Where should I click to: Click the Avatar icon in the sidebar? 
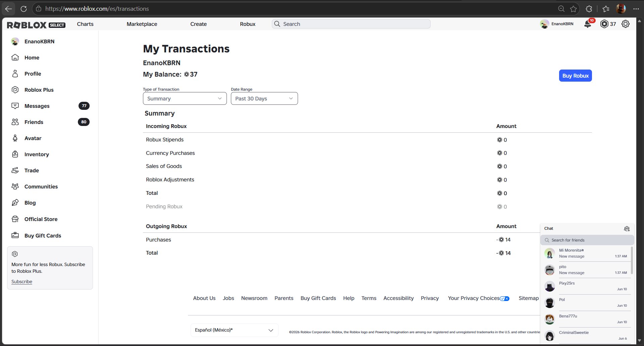(x=15, y=138)
